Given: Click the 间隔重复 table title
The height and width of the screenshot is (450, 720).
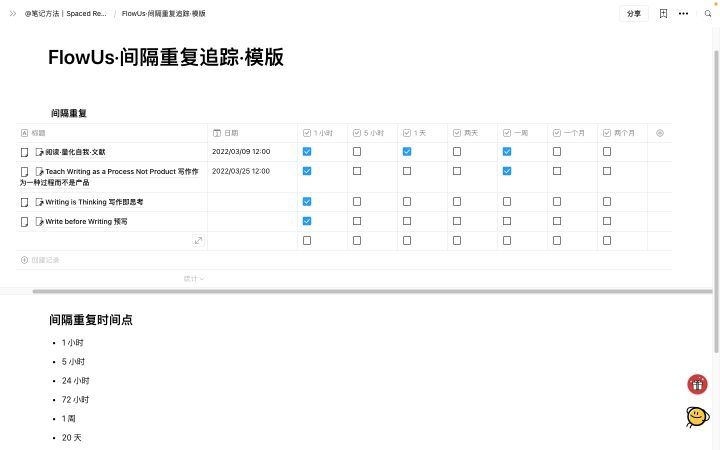Looking at the screenshot, I should pyautogui.click(x=69, y=113).
